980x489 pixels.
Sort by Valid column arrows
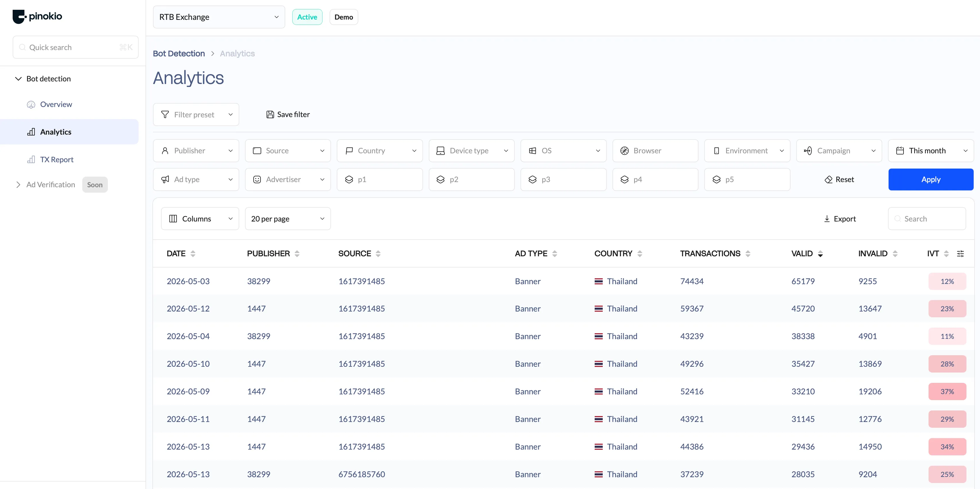point(821,254)
